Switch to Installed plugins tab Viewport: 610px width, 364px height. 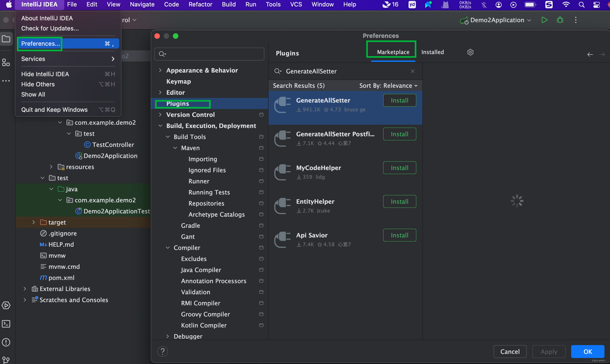coord(432,52)
